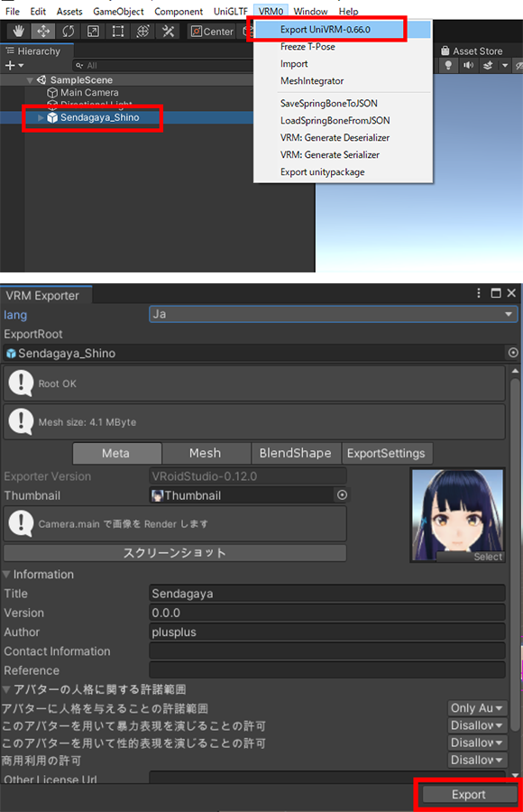The image size is (523, 812).
Task: Choose VRM: Generate Serializer entry
Action: click(343, 154)
